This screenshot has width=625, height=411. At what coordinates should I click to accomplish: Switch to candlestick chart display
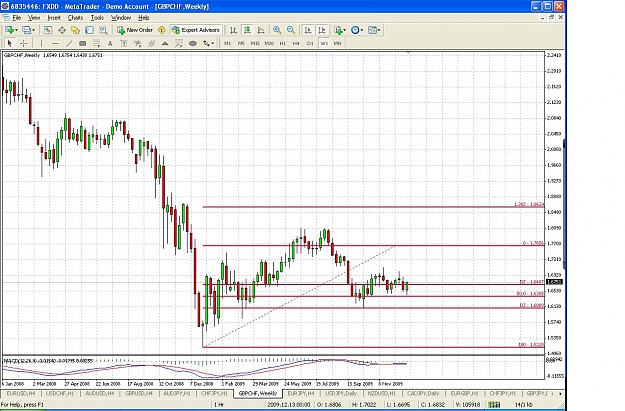[x=248, y=30]
